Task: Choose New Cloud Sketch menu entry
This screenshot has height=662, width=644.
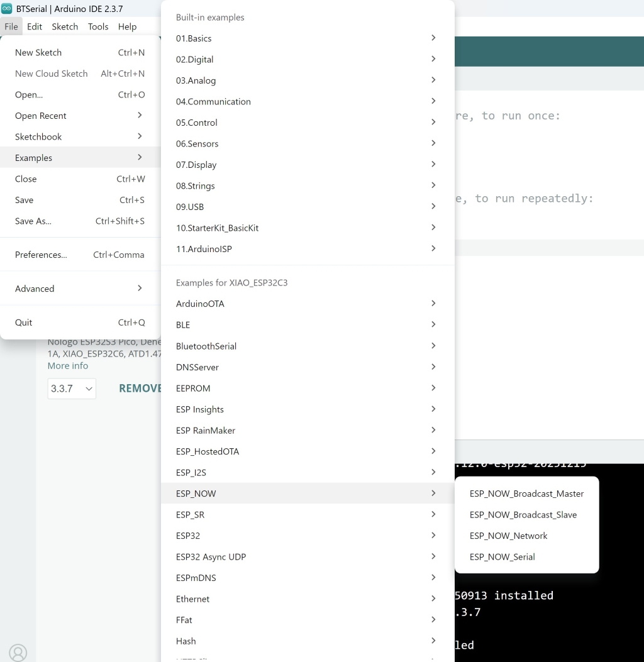Action: [x=80, y=74]
